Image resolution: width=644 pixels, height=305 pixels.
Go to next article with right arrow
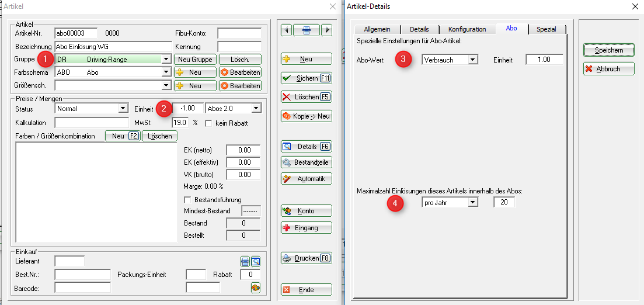327,30
